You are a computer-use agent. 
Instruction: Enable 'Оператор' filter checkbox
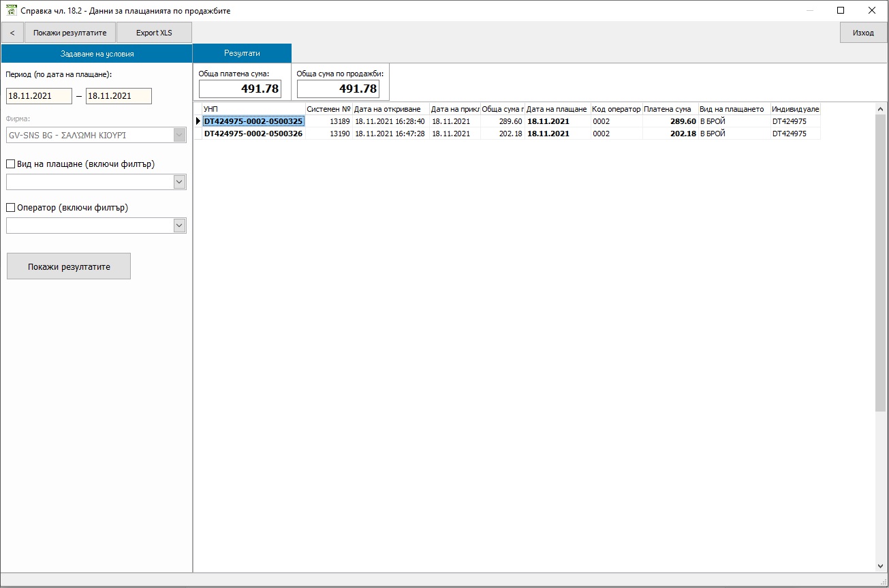coord(11,208)
